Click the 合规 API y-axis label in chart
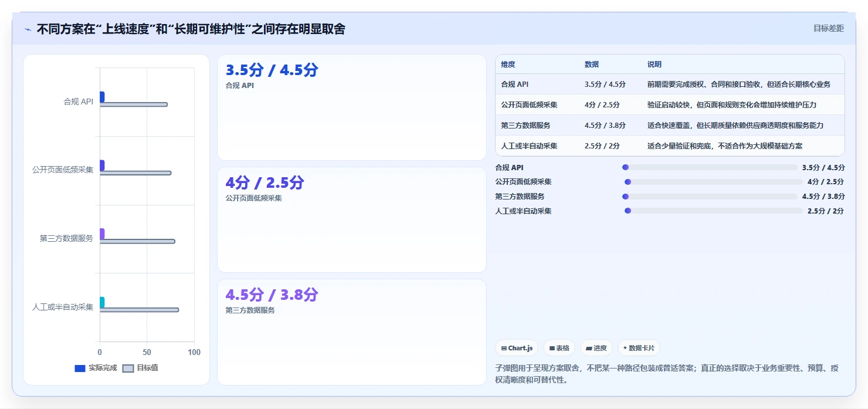Viewport: 868px width, 409px height. (79, 102)
